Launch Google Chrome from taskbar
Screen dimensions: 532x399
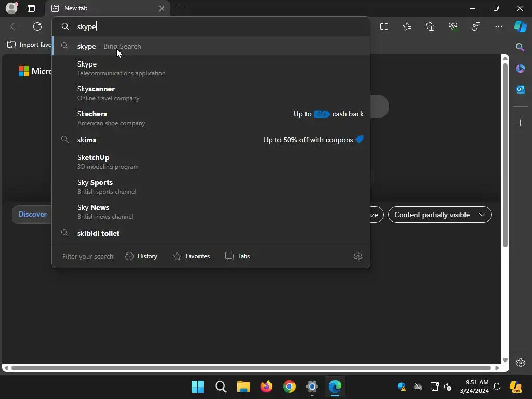[x=289, y=387]
